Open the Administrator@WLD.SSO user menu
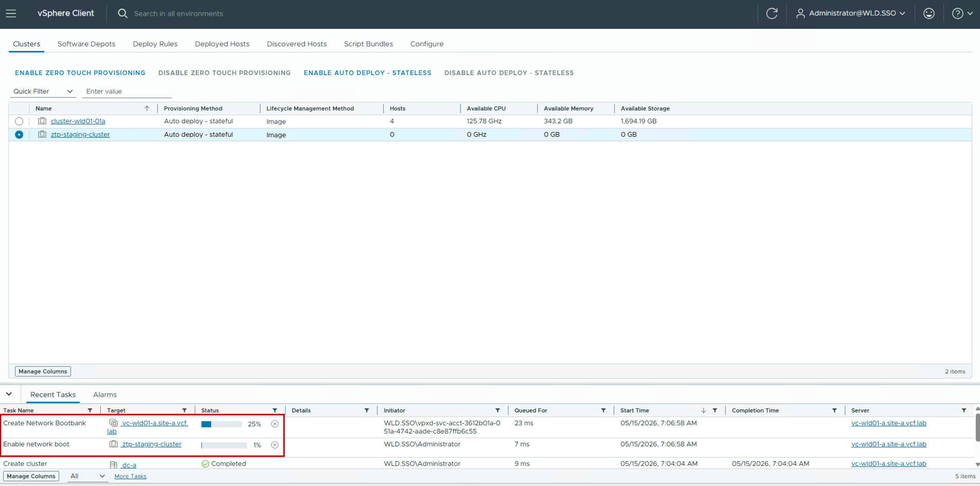 coord(851,13)
